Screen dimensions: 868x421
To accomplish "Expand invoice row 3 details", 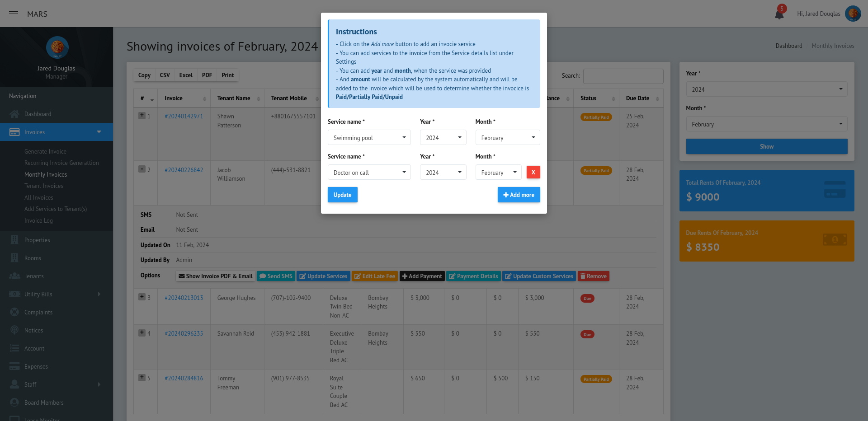I will [142, 297].
